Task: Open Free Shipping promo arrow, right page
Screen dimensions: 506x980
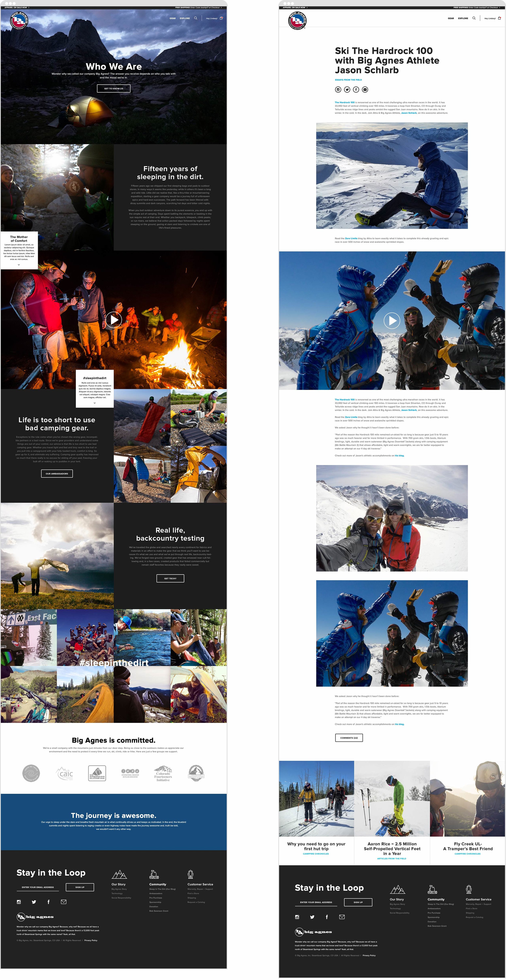Action: tap(499, 7)
